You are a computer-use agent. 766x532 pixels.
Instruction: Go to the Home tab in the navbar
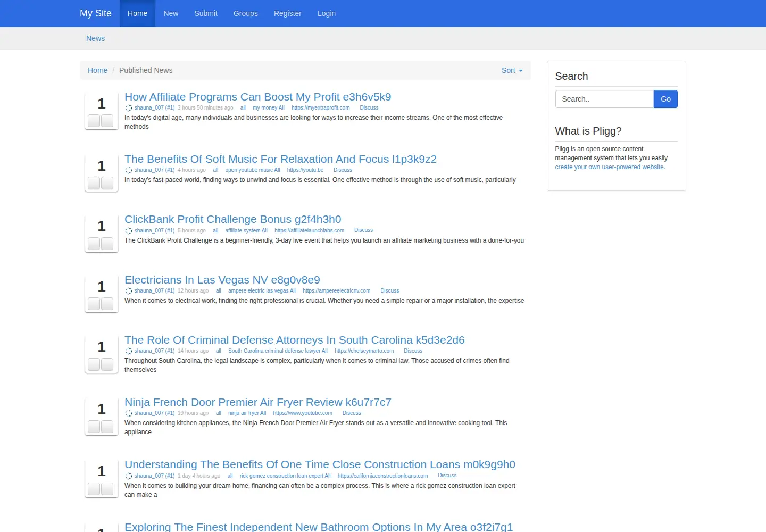coord(137,13)
